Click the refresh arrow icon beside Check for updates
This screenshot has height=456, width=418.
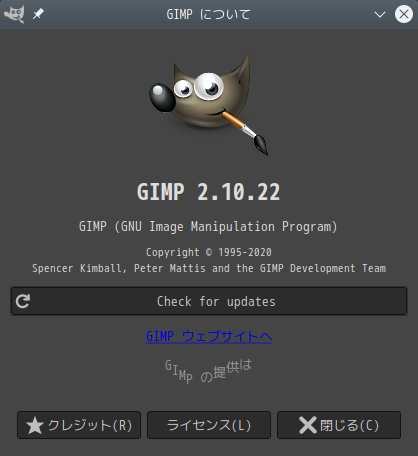point(23,301)
